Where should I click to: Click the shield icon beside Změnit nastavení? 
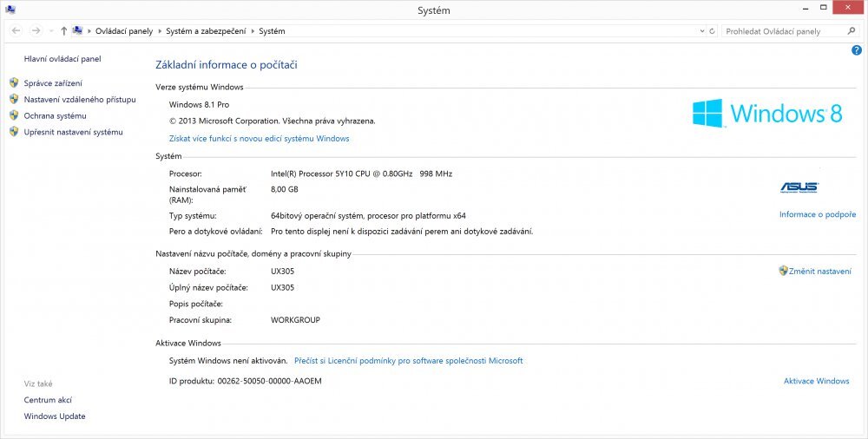point(783,271)
